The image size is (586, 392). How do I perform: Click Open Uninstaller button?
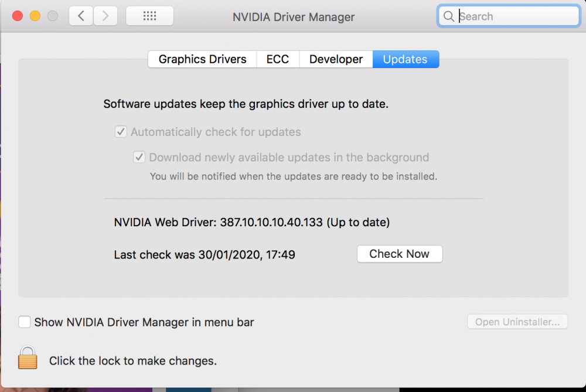(x=517, y=322)
